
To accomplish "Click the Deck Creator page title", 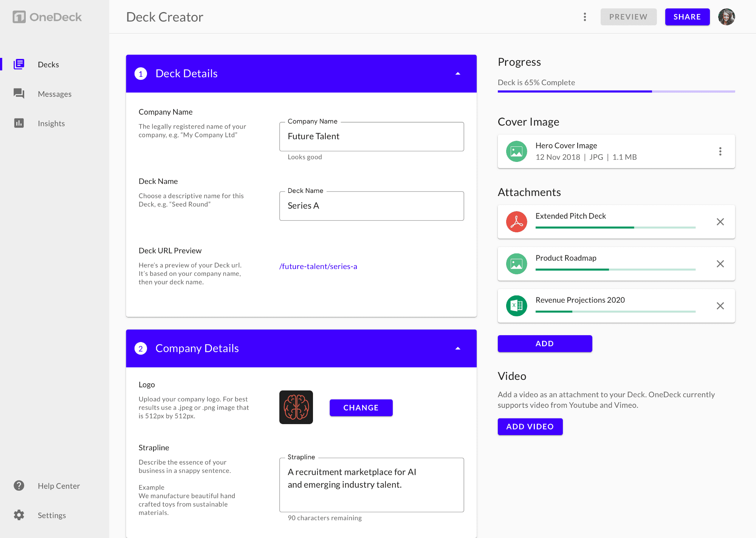I will click(x=164, y=17).
